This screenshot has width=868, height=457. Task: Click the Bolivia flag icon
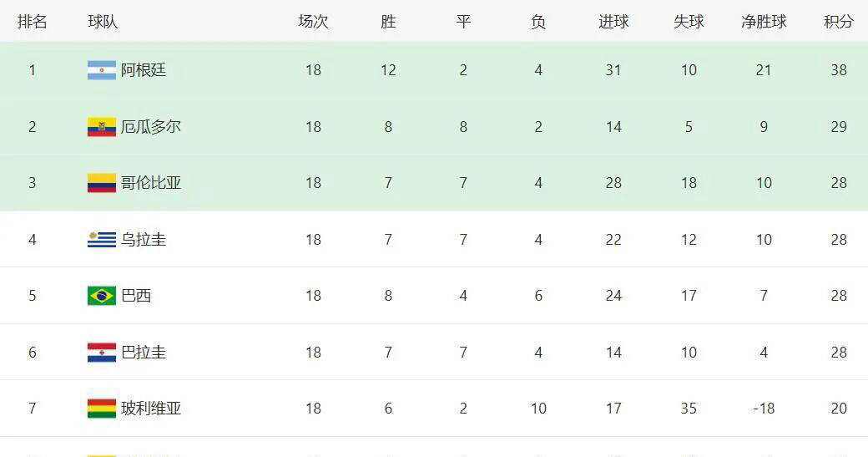click(x=101, y=409)
